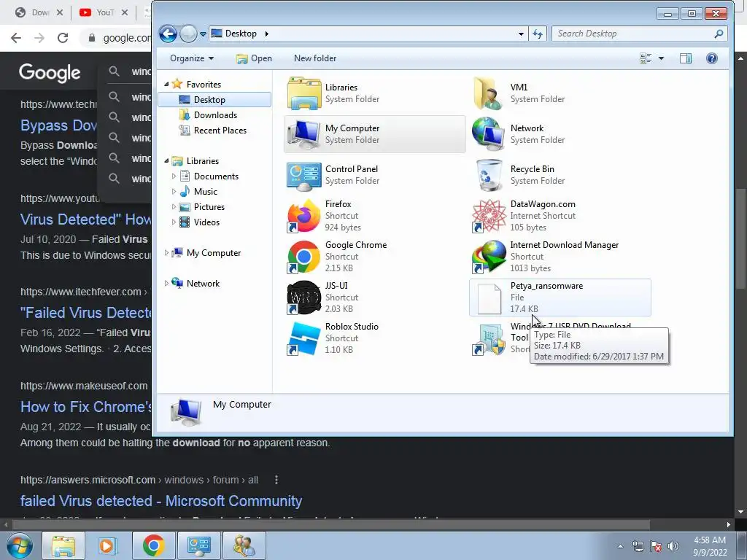
Task: Expand the Documents library node
Action: coord(174,176)
